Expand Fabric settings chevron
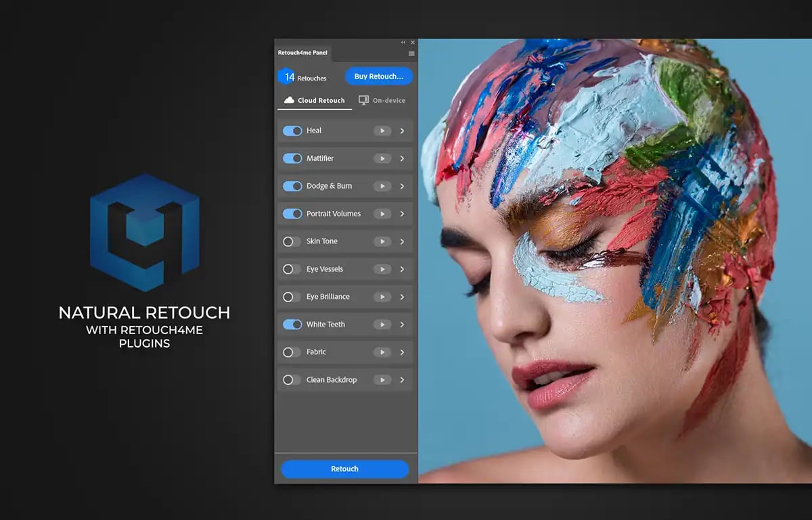The height and width of the screenshot is (520, 812). coord(402,352)
